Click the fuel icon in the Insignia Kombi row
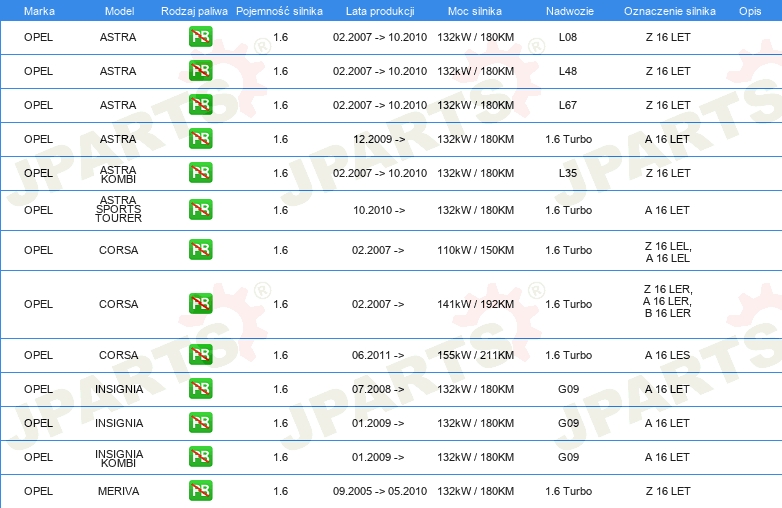 click(x=200, y=456)
